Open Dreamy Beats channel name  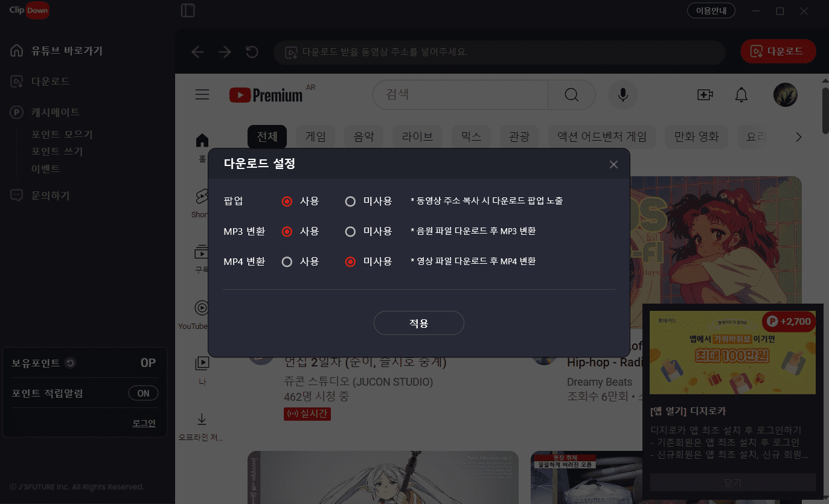click(x=600, y=382)
